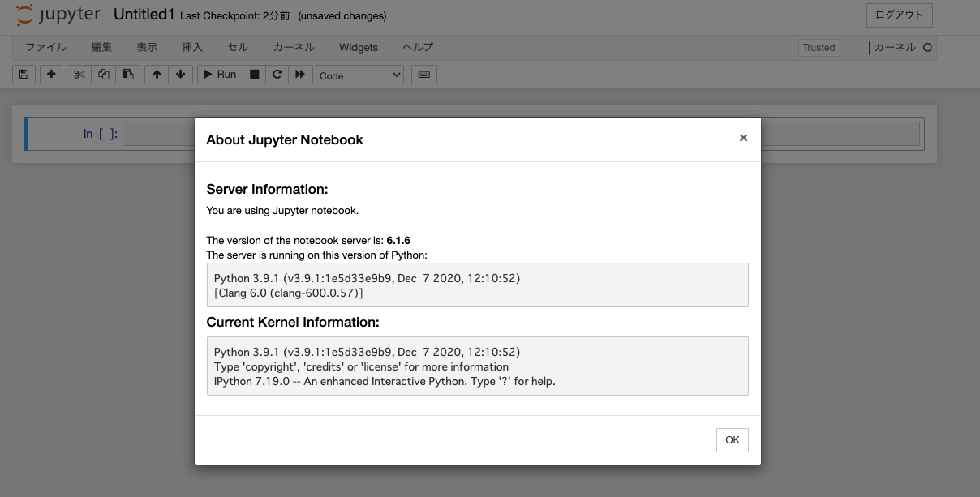Open the 表示 menu
The height and width of the screenshot is (497, 980).
[x=147, y=47]
